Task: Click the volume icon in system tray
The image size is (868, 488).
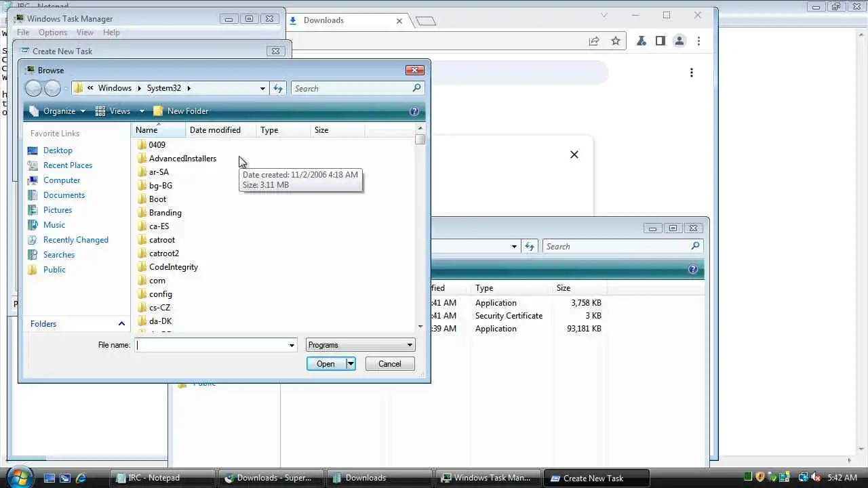Action: click(814, 478)
